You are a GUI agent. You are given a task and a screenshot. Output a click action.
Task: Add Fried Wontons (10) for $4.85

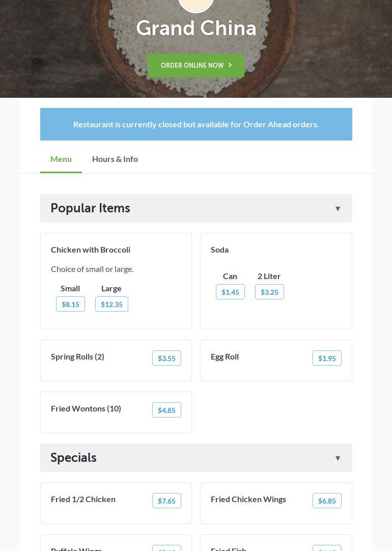(x=166, y=410)
